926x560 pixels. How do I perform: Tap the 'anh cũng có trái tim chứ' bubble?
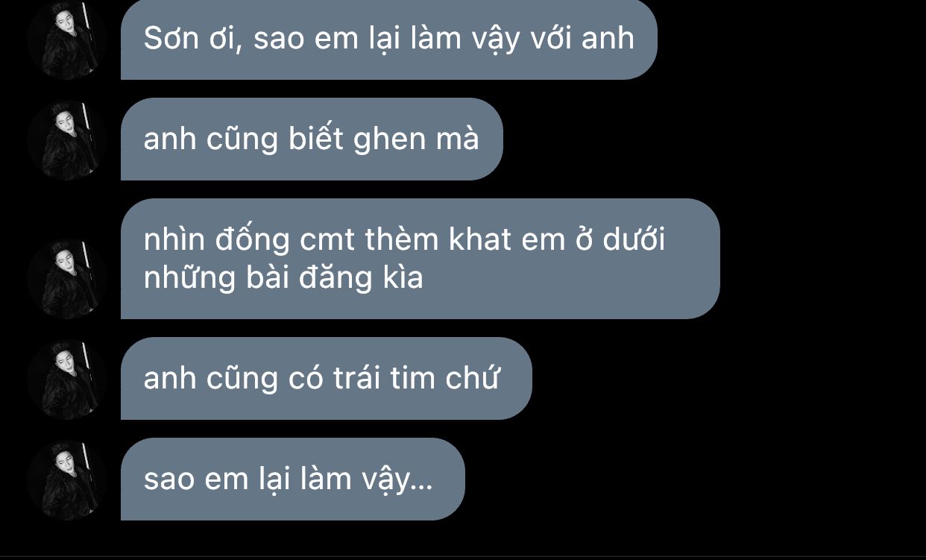[326, 379]
